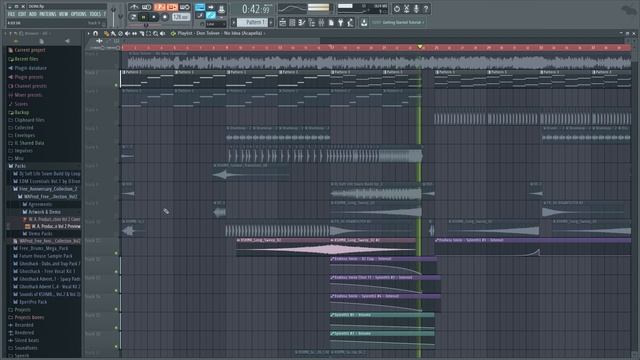640x360 pixels.
Task: Toggle wait for input before recording
Action: 146,7
